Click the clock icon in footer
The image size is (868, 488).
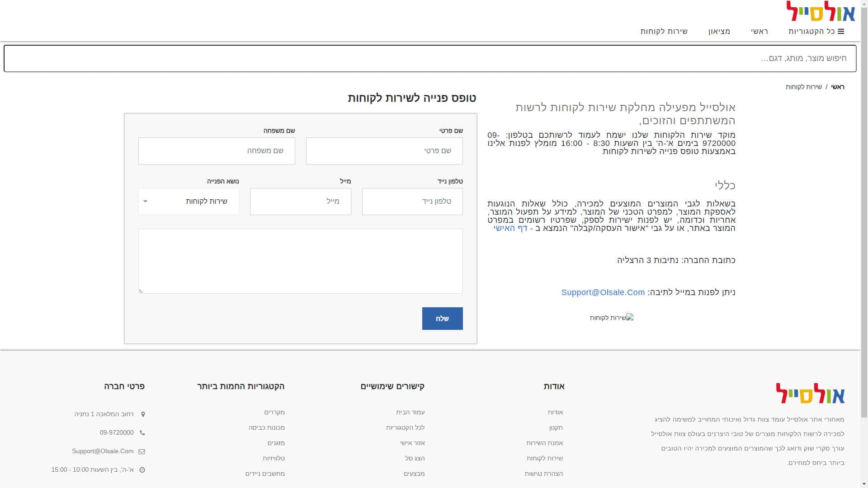(142, 470)
